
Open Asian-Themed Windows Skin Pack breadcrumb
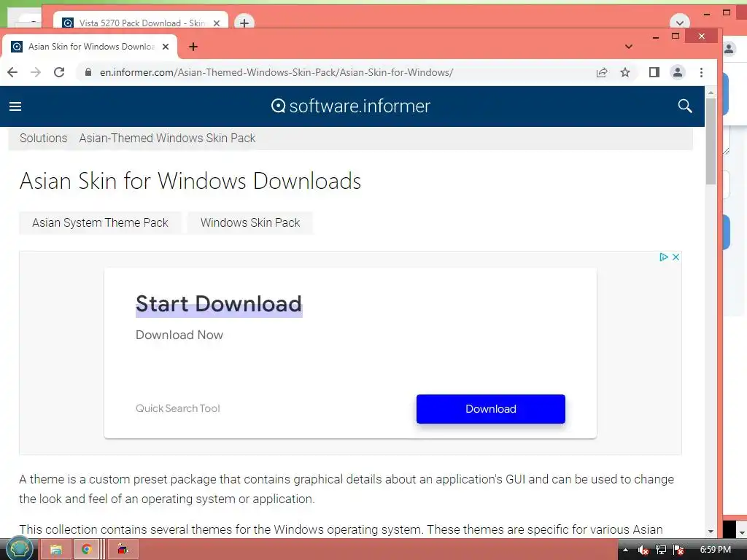coord(167,138)
